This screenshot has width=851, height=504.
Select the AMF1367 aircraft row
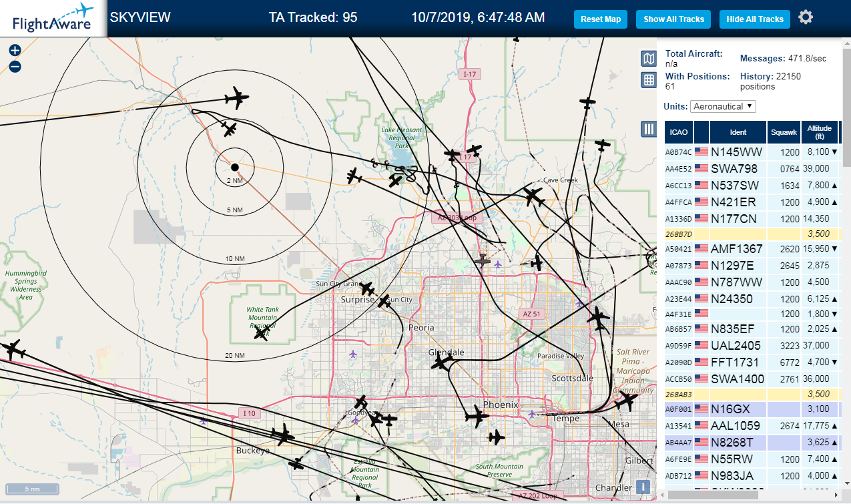(x=752, y=248)
